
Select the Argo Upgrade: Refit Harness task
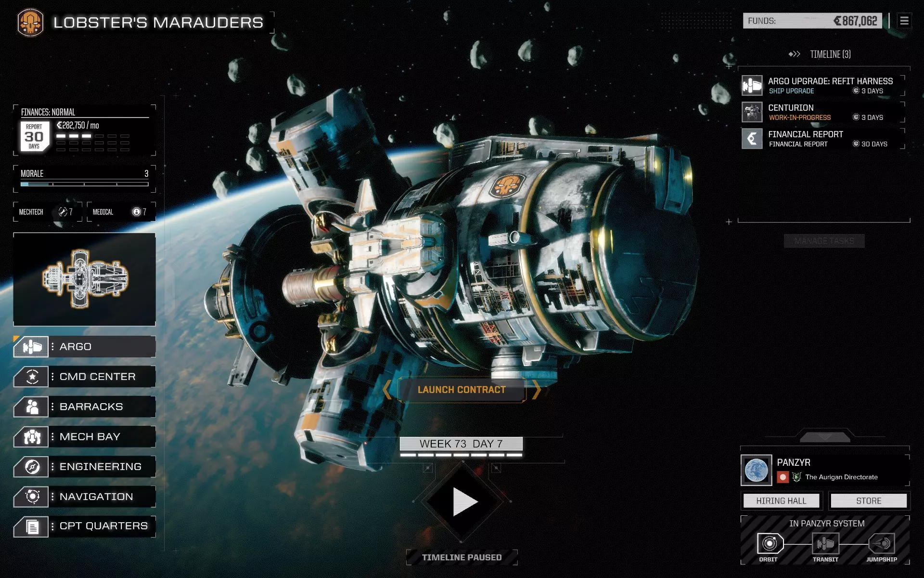(x=823, y=86)
